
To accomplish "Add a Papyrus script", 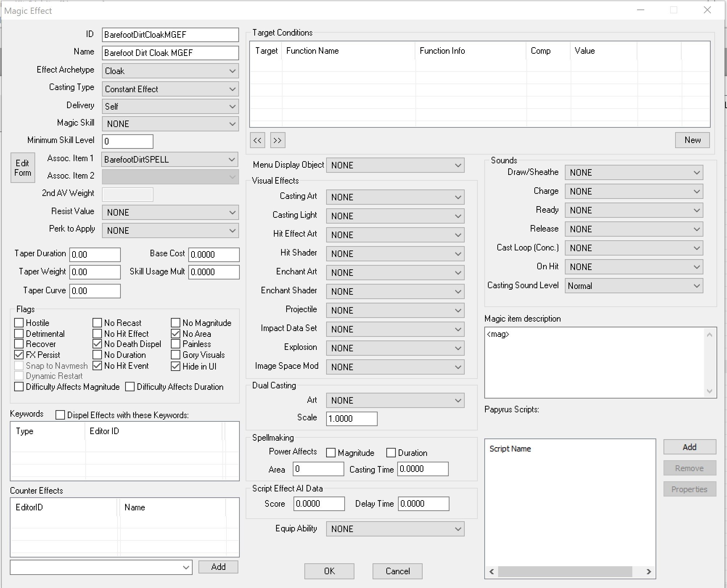I will (x=690, y=447).
